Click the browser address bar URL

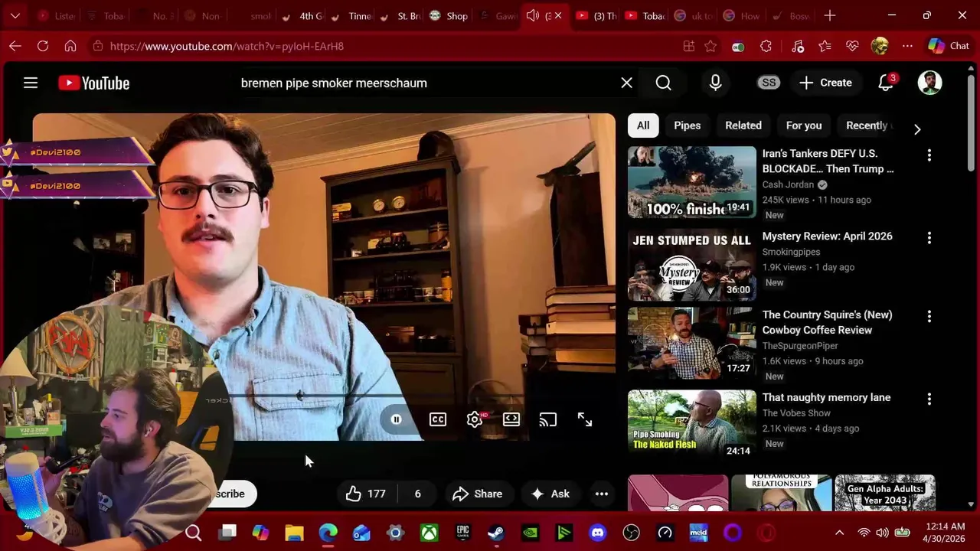pos(227,46)
